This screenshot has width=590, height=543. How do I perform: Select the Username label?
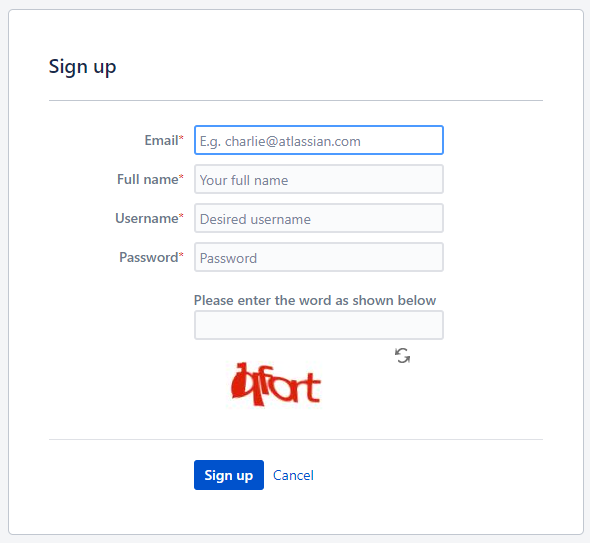[147, 218]
